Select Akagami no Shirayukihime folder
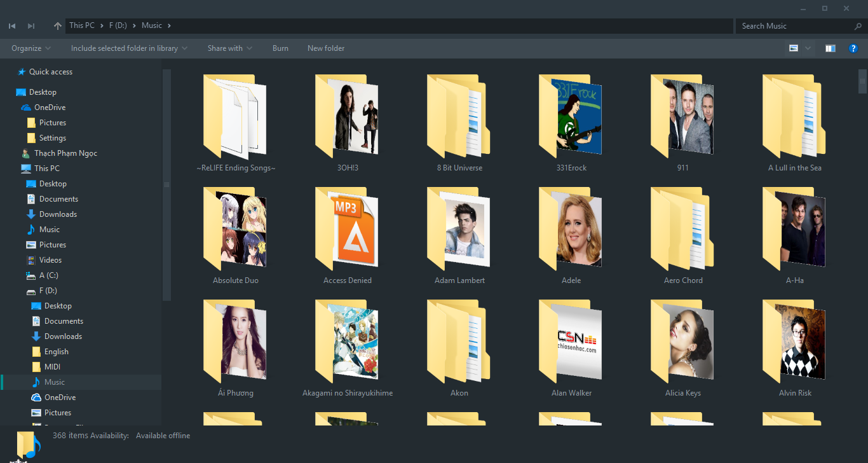This screenshot has height=463, width=868. coord(348,349)
